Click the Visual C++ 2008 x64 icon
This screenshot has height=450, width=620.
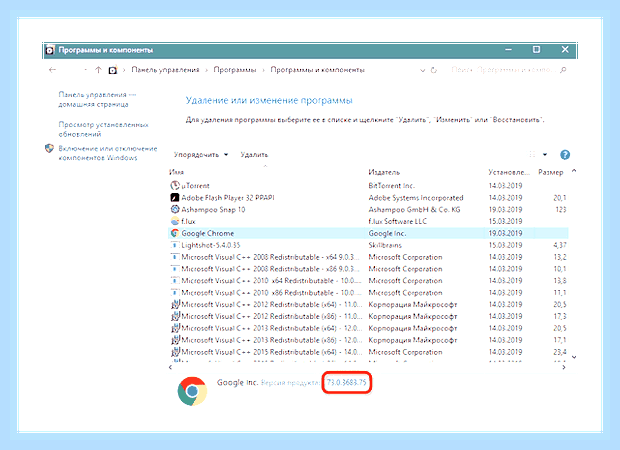click(x=175, y=257)
